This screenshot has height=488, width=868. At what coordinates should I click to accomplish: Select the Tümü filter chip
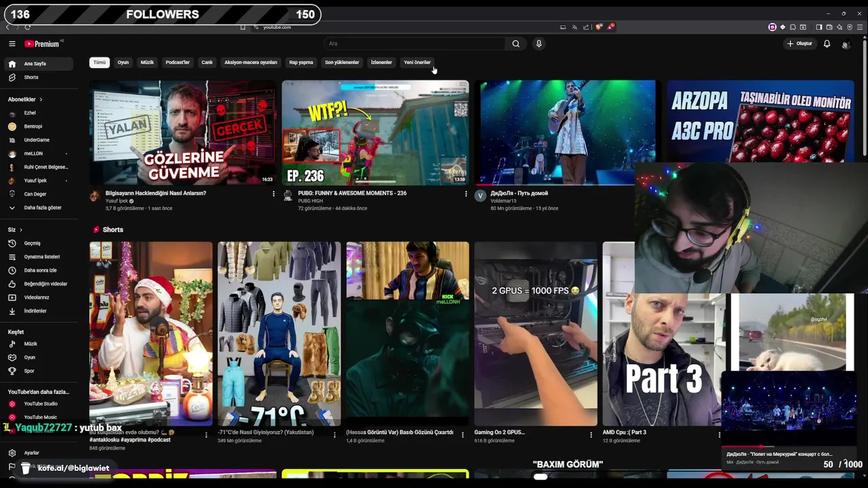(x=100, y=62)
